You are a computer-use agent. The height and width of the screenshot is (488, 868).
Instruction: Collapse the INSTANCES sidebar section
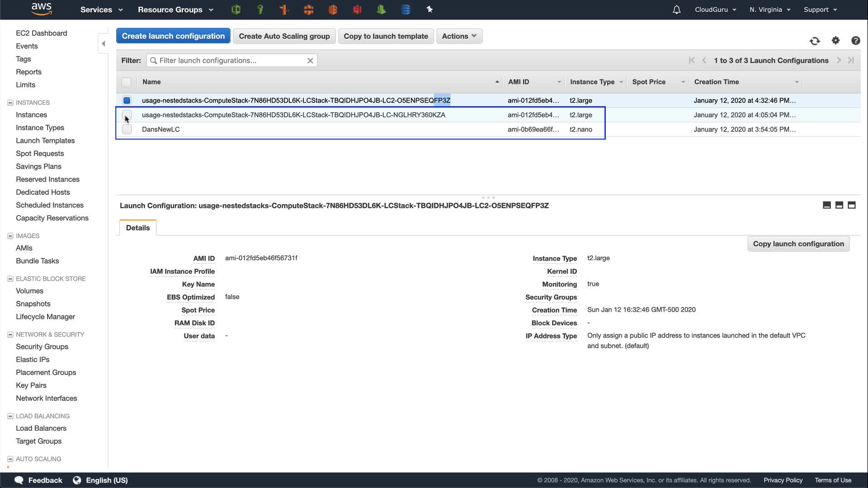(10, 103)
